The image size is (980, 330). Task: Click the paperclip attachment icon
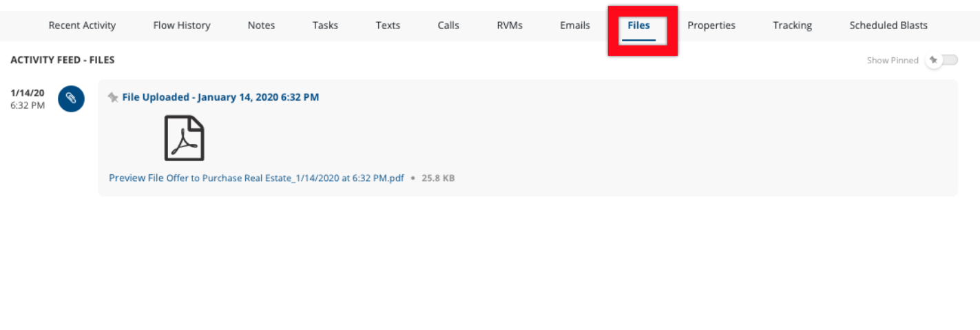[71, 99]
